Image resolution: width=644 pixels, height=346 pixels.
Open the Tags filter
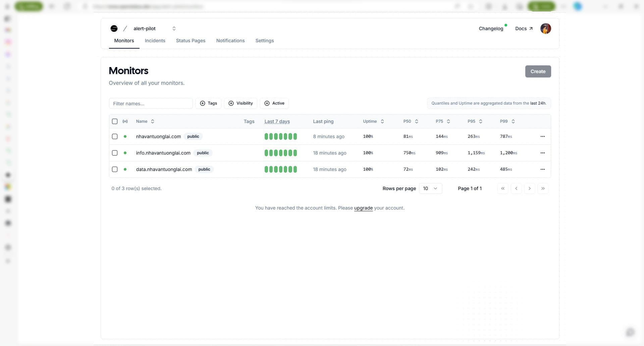coord(208,103)
